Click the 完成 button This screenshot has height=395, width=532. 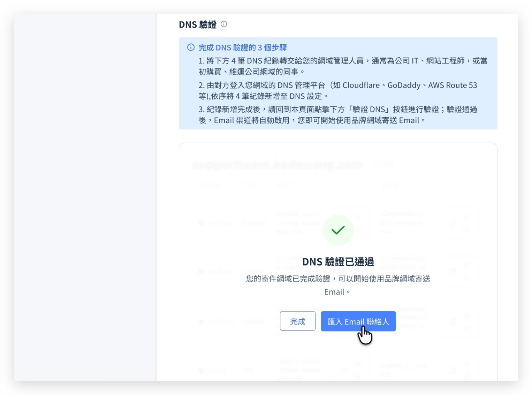tap(297, 321)
